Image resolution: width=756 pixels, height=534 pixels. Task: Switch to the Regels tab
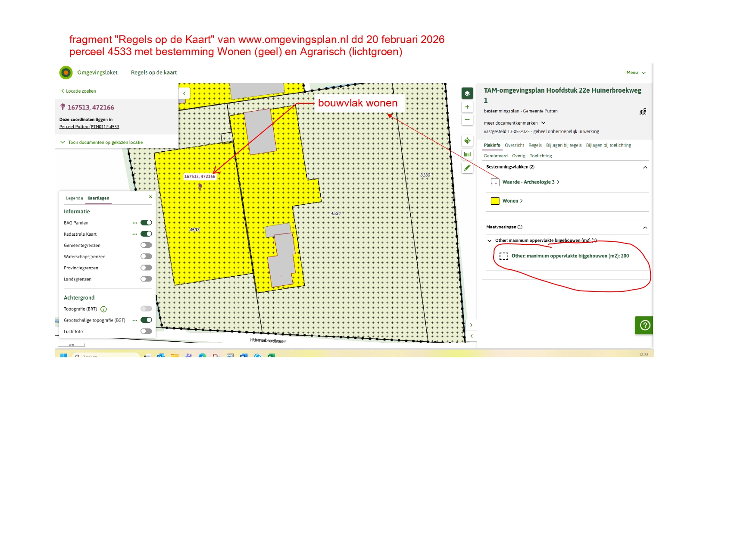click(x=535, y=145)
